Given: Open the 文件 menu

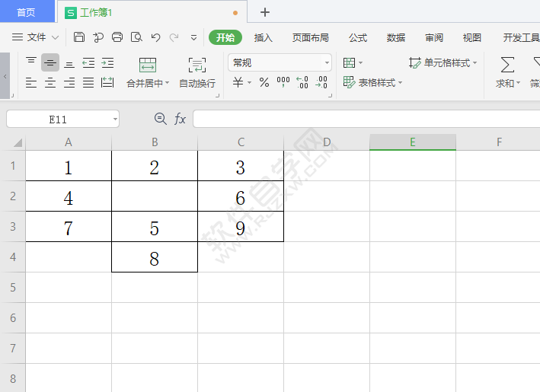Looking at the screenshot, I should (29, 37).
